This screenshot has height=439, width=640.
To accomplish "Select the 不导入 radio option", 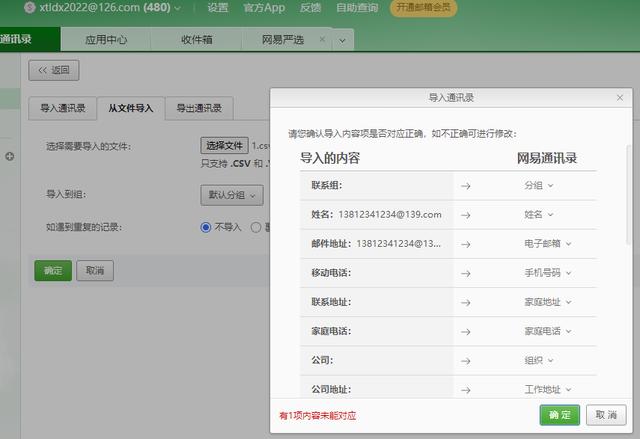I will click(x=207, y=227).
